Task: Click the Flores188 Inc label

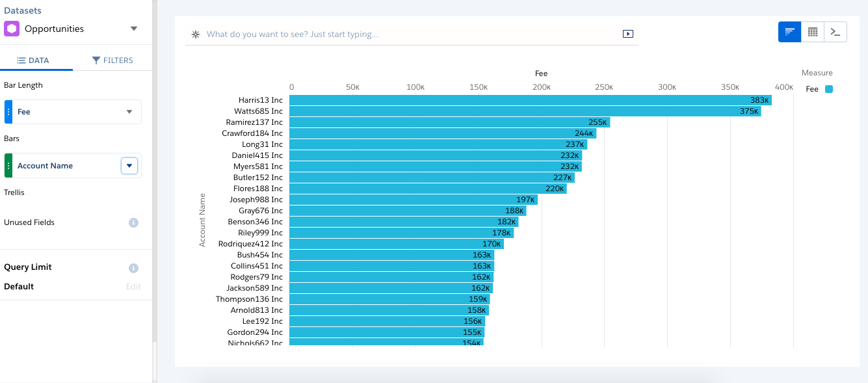Action: [258, 189]
